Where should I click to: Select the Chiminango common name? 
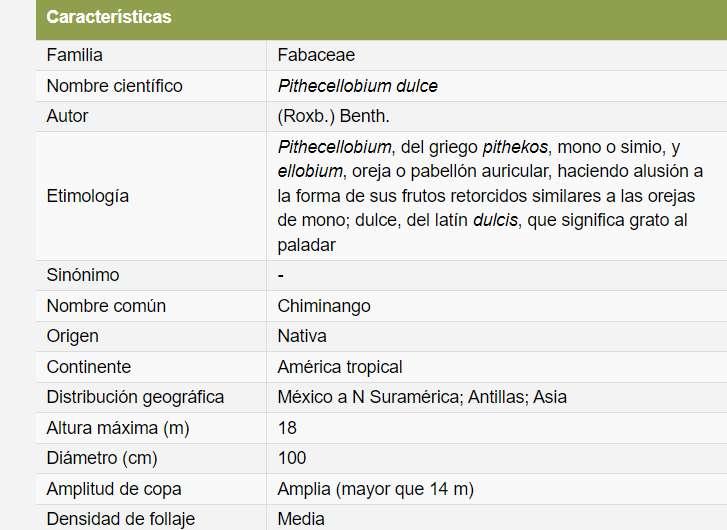coord(324,306)
